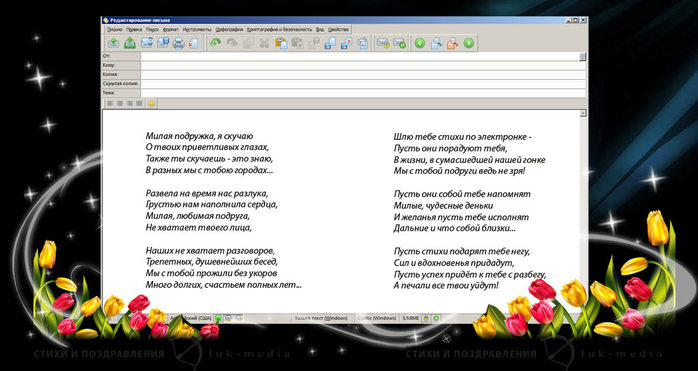Click the Cyrillic (Windows) encoding status entry
The width and height of the screenshot is (698, 371).
pyautogui.click(x=377, y=318)
